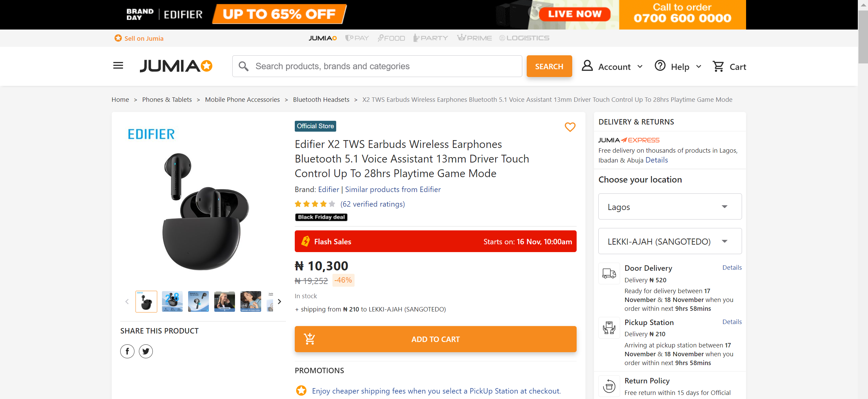Click the ADD TO CART button

[435, 339]
